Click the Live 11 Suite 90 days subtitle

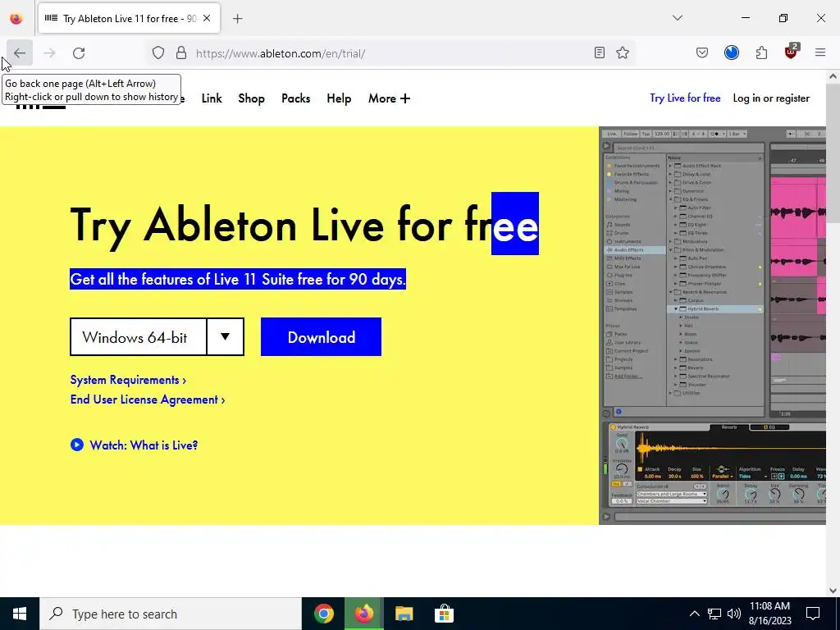238,279
